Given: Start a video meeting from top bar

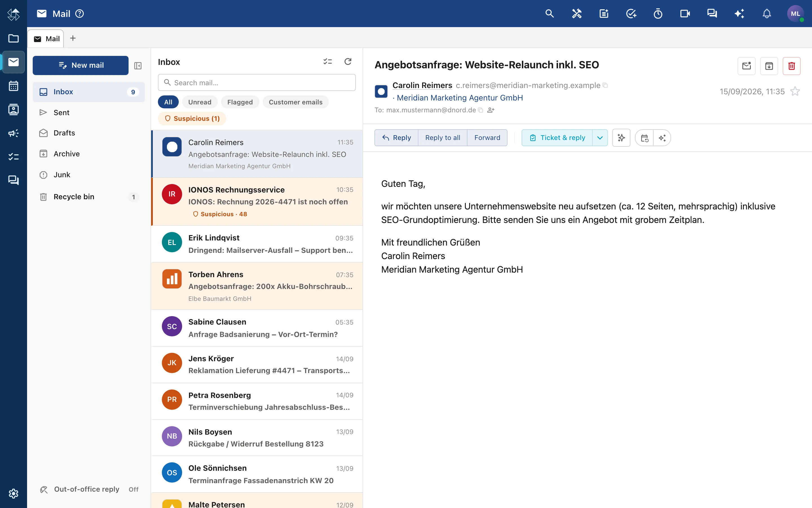Looking at the screenshot, I should (x=685, y=14).
